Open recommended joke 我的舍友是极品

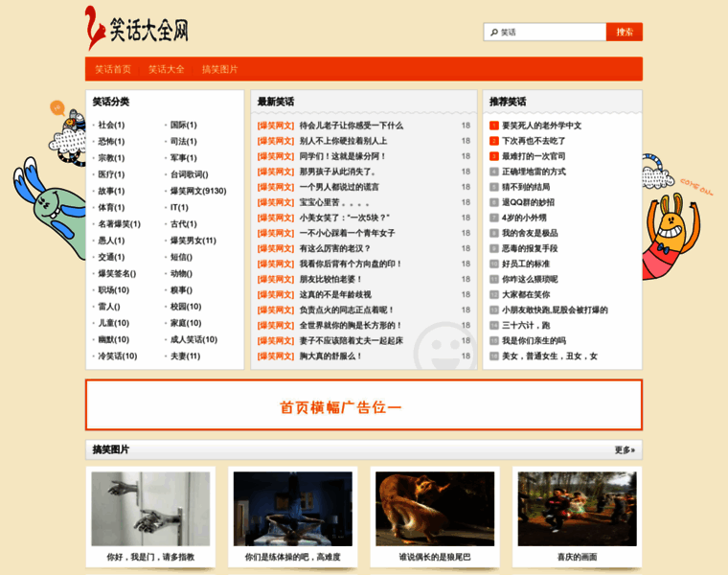point(530,233)
